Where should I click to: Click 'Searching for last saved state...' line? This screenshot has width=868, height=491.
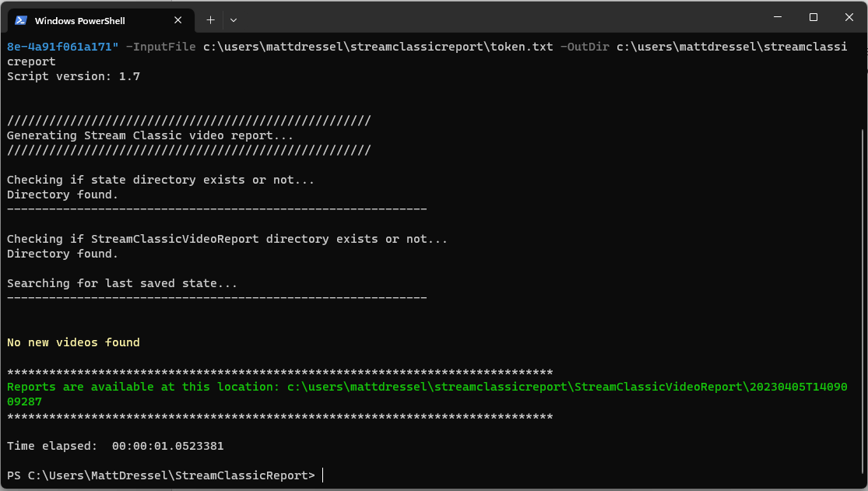(x=121, y=283)
